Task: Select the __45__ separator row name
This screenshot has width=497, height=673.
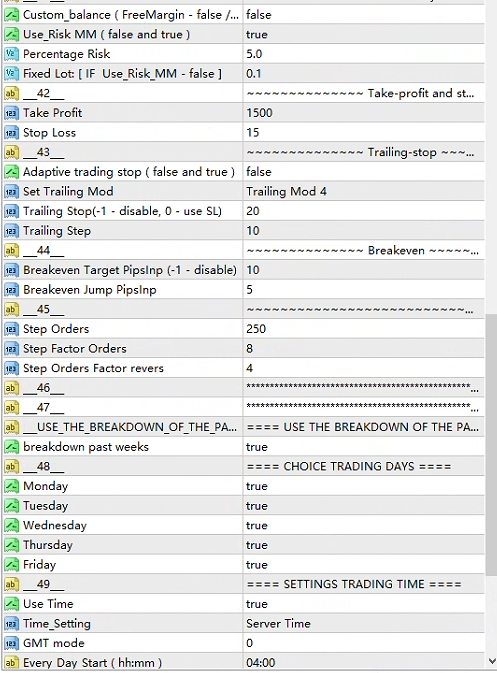Action: pyautogui.click(x=43, y=309)
